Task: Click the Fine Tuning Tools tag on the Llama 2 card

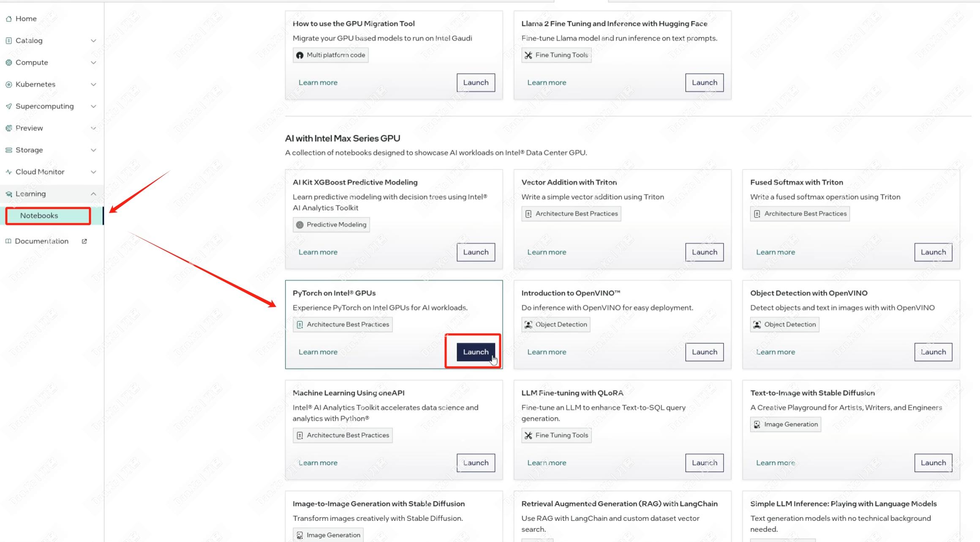Action: pos(556,55)
